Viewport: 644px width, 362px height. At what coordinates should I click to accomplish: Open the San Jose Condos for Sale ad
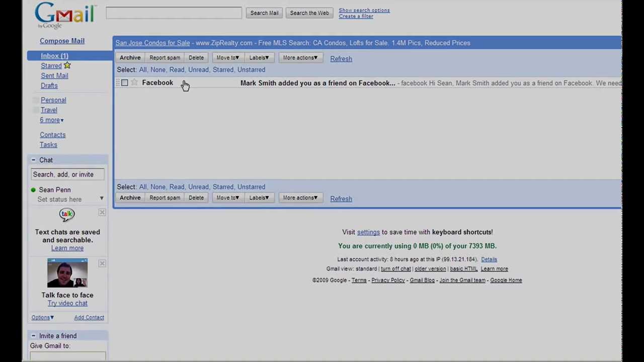[x=152, y=43]
